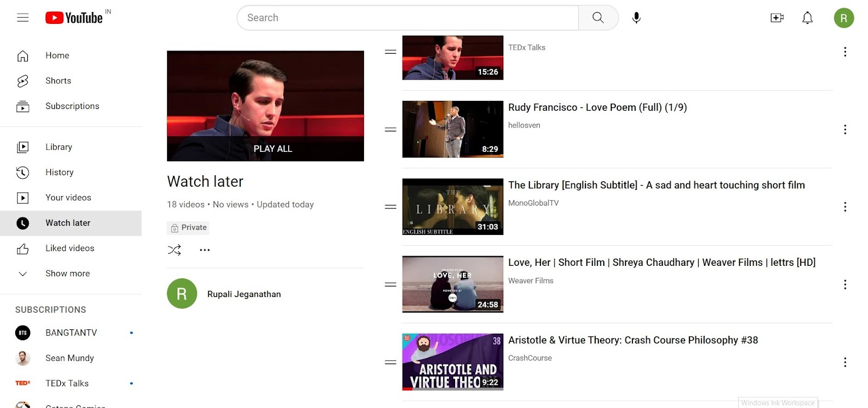The width and height of the screenshot is (868, 408).
Task: Click the '18 videos' playlist count text
Action: [186, 205]
